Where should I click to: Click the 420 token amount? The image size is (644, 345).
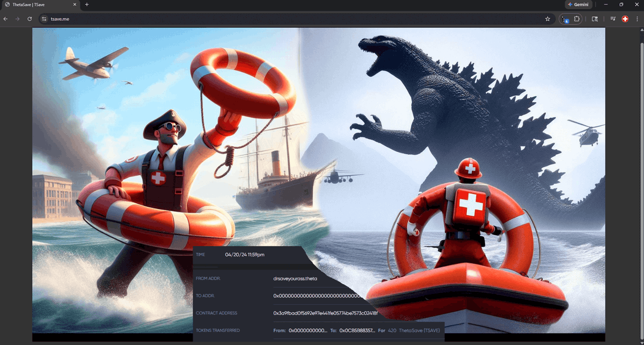tap(392, 330)
